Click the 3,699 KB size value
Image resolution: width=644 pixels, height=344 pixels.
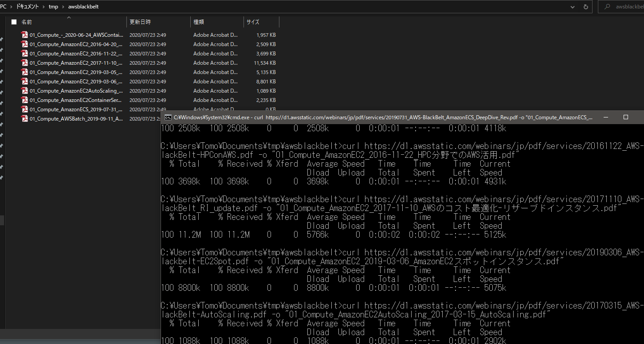[x=266, y=53]
